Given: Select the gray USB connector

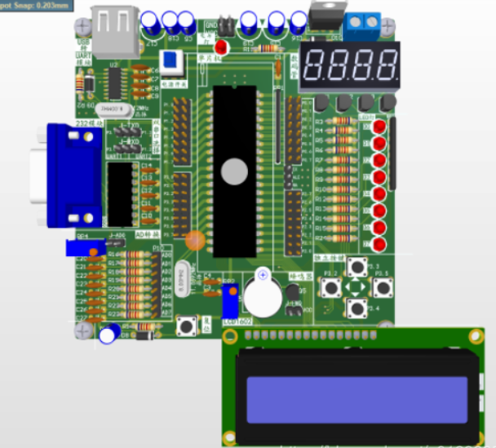Looking at the screenshot, I should point(115,32).
